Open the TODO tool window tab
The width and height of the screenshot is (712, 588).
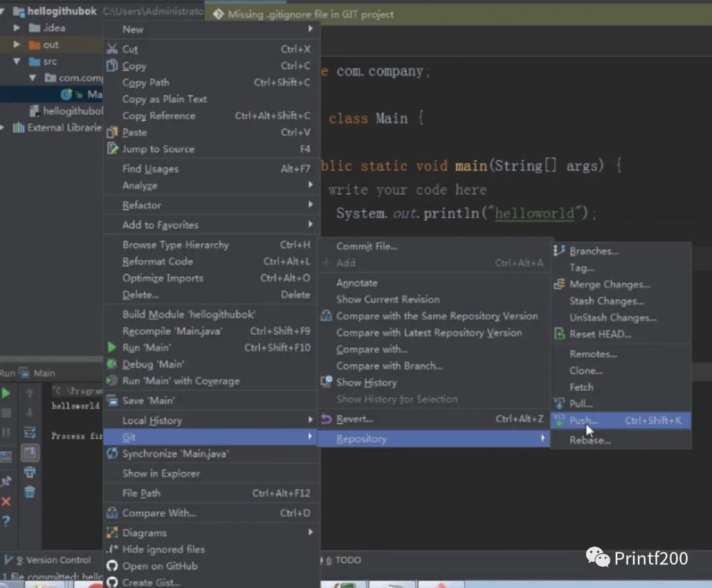tap(344, 560)
